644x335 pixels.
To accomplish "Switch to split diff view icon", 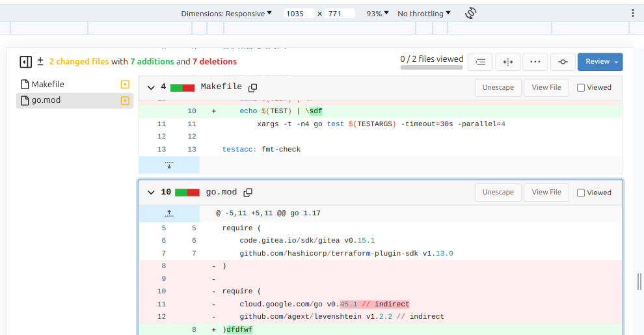I will [x=508, y=62].
